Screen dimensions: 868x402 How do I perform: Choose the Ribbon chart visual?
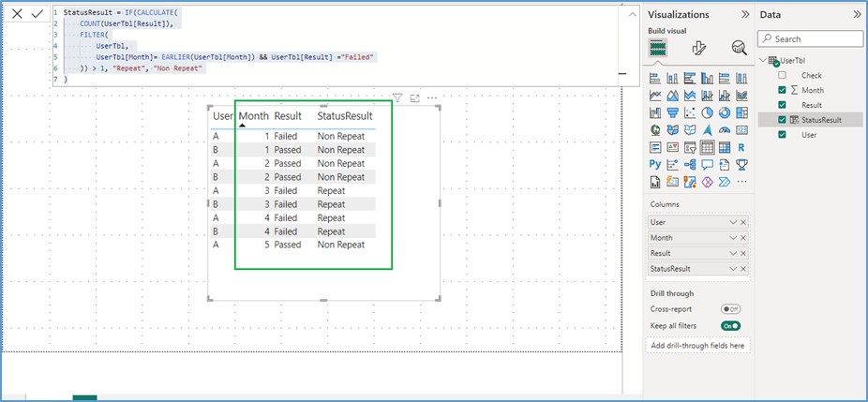pyautogui.click(x=741, y=96)
